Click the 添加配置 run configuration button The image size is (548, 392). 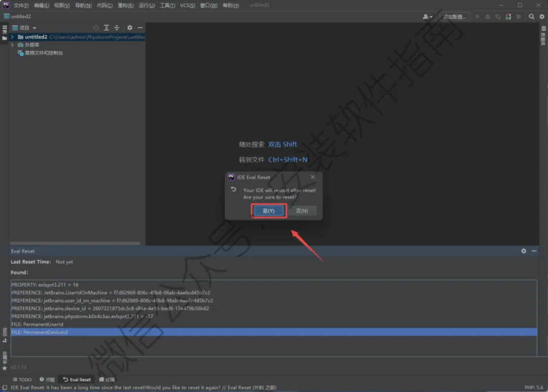tap(454, 17)
